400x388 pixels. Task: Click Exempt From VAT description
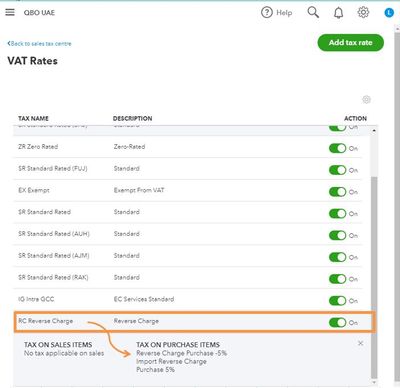(x=139, y=190)
